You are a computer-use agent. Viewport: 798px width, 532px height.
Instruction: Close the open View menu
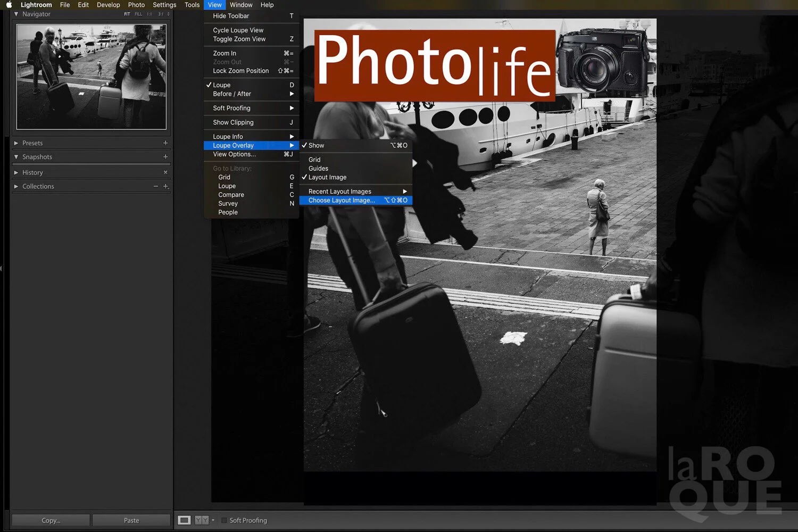tap(215, 5)
